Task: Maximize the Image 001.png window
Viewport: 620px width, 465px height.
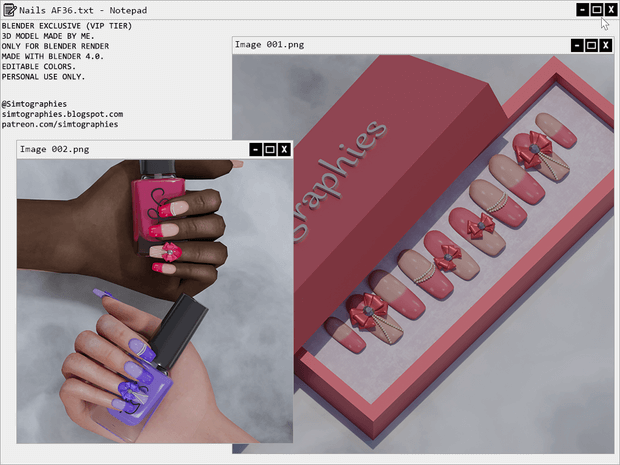Action: pyautogui.click(x=591, y=45)
